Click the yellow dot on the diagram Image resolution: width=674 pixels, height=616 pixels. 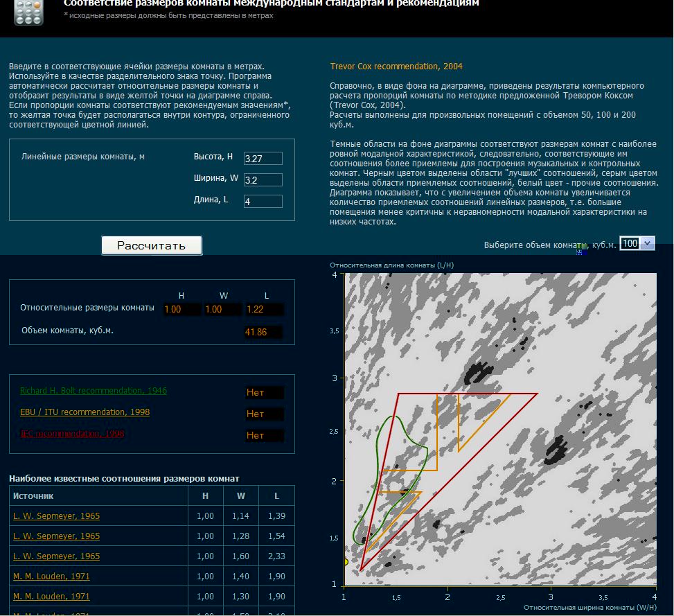pyautogui.click(x=344, y=561)
